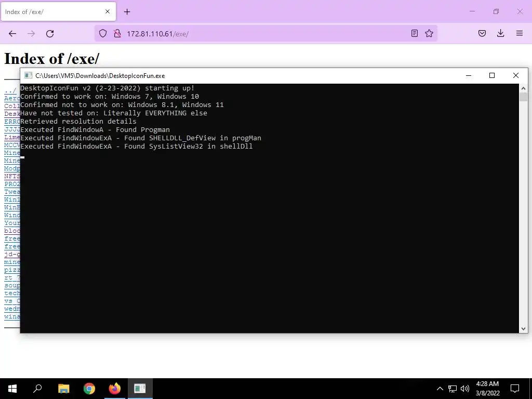
Task: Click console line 'Retrieved resolution details'
Action: click(x=78, y=122)
